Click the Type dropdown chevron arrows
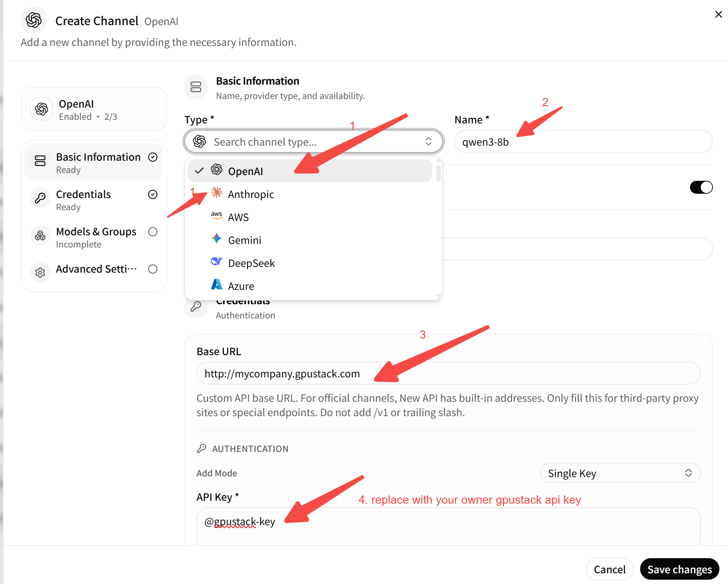 click(x=429, y=141)
